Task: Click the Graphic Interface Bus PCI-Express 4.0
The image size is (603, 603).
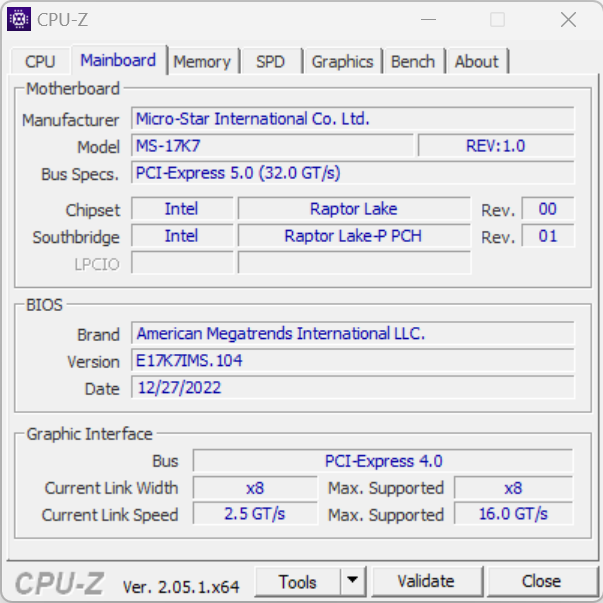Action: (383, 461)
